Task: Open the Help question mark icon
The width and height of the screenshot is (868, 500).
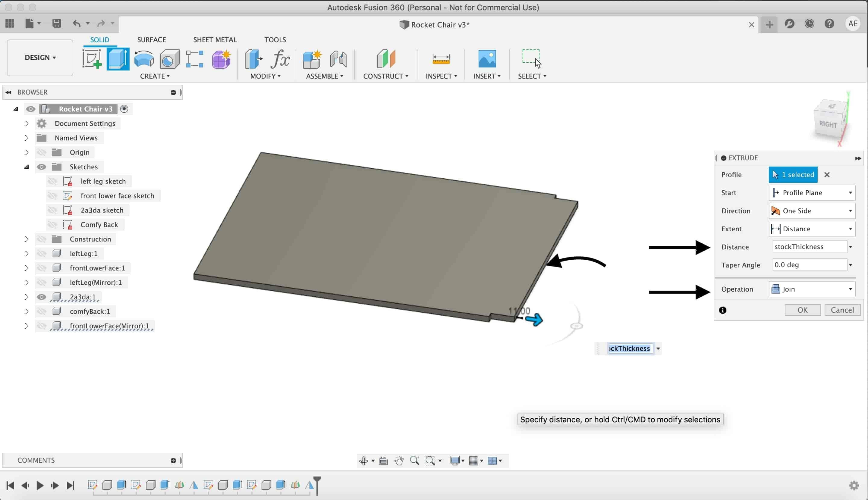Action: coord(829,24)
